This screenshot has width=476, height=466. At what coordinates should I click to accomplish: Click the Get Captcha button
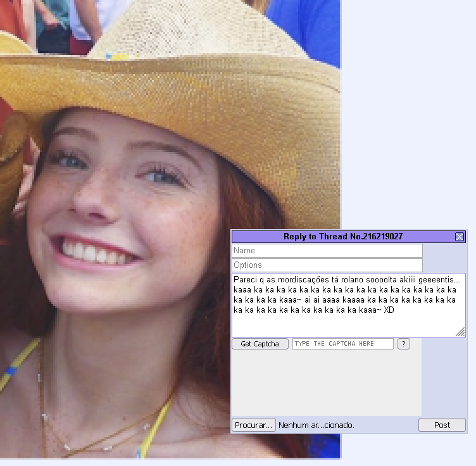tap(260, 344)
